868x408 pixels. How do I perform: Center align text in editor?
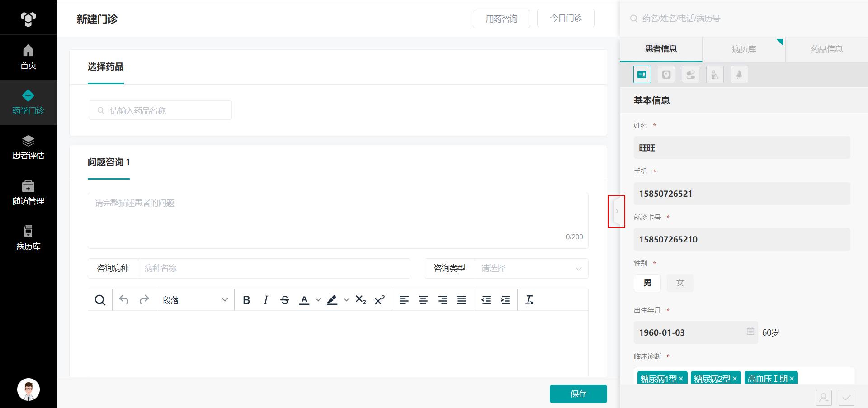pos(423,300)
